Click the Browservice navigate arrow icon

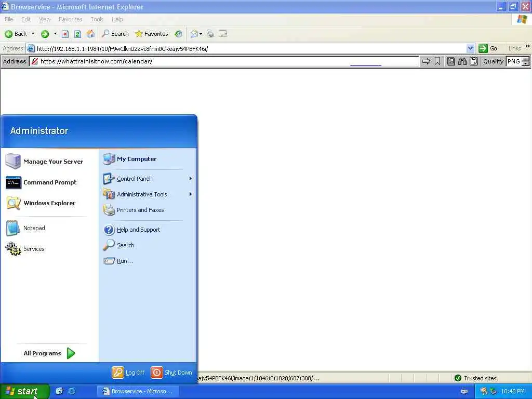coord(426,61)
